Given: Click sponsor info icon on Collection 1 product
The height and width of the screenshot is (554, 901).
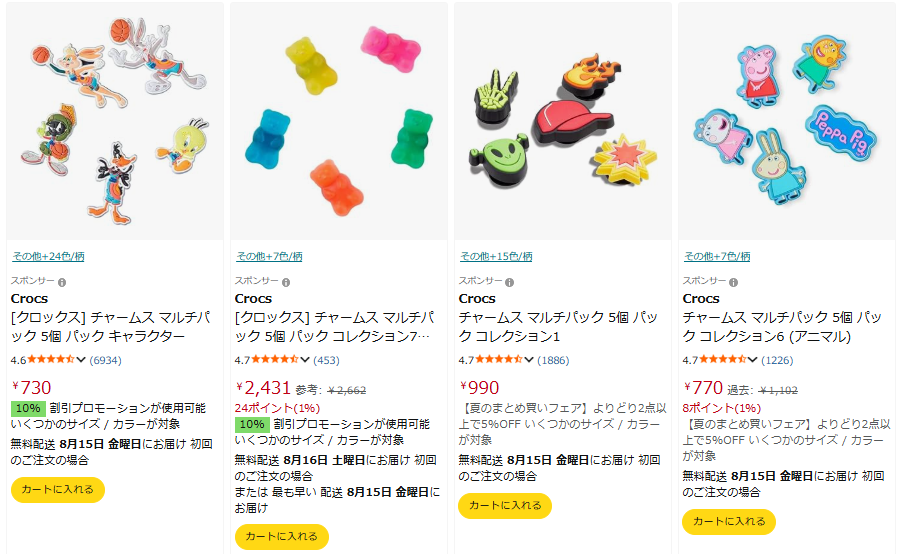Looking at the screenshot, I should pos(510,282).
